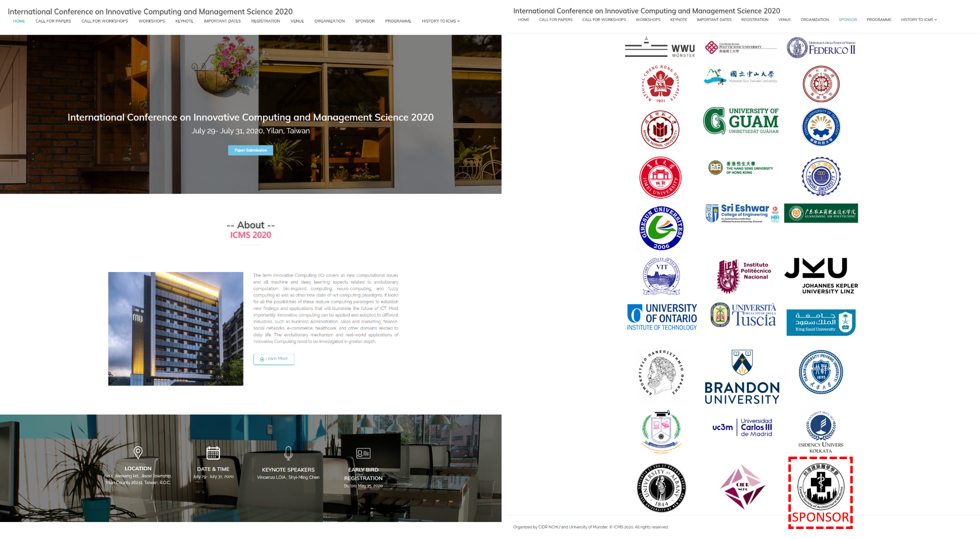
Task: Open Call for Workshops on sponsor page
Action: point(604,19)
